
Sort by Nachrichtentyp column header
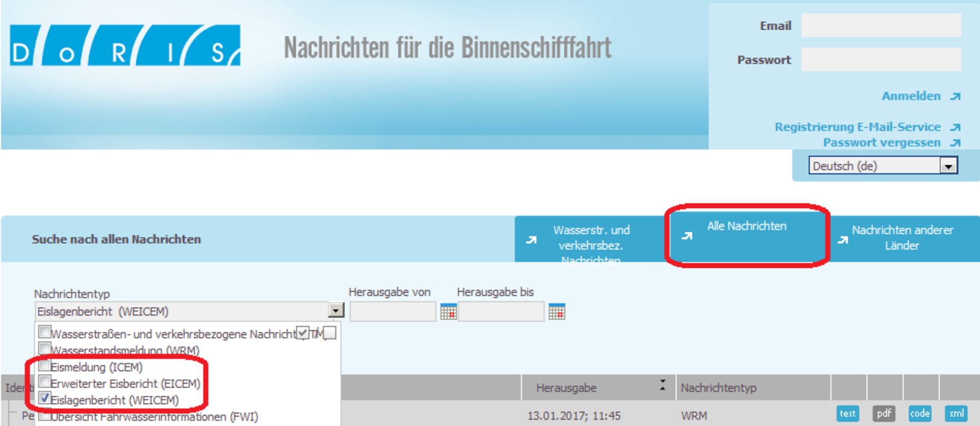[x=719, y=388]
